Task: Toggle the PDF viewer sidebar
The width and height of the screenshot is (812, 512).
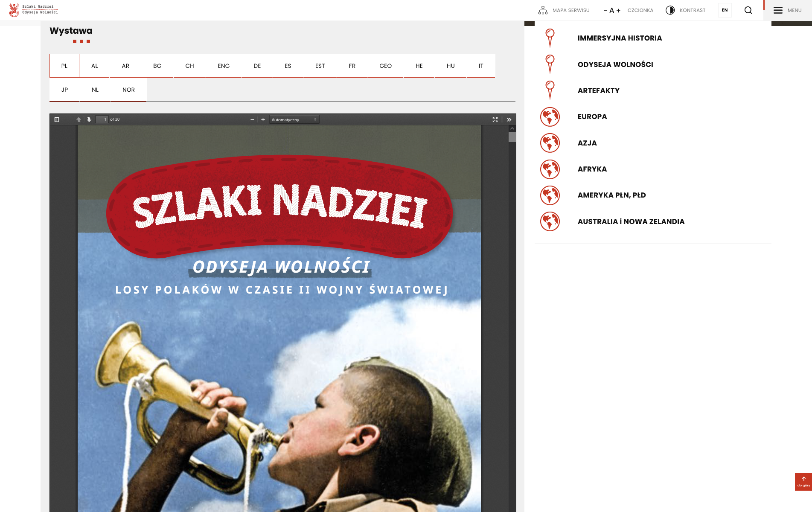Action: click(x=57, y=119)
